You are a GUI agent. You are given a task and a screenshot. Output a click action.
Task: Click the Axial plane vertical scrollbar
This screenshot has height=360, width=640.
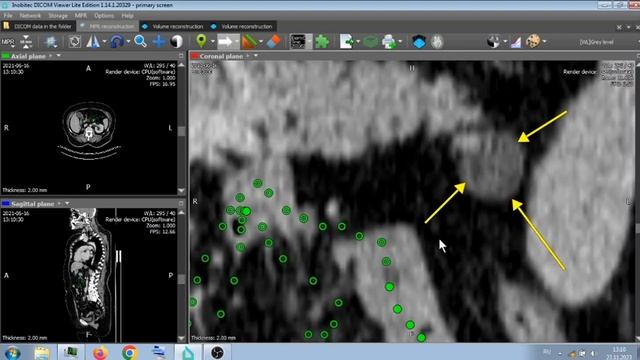(x=182, y=127)
